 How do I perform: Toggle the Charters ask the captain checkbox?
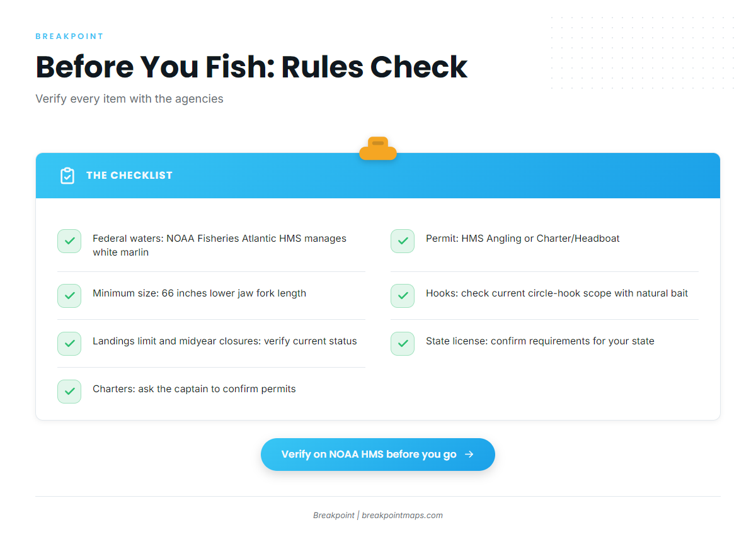(69, 392)
